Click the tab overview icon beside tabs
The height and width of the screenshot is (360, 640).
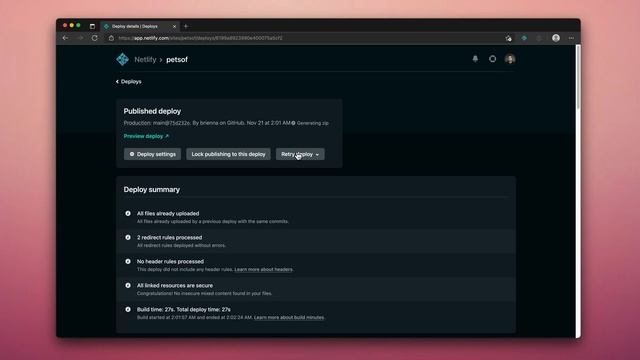(92, 27)
